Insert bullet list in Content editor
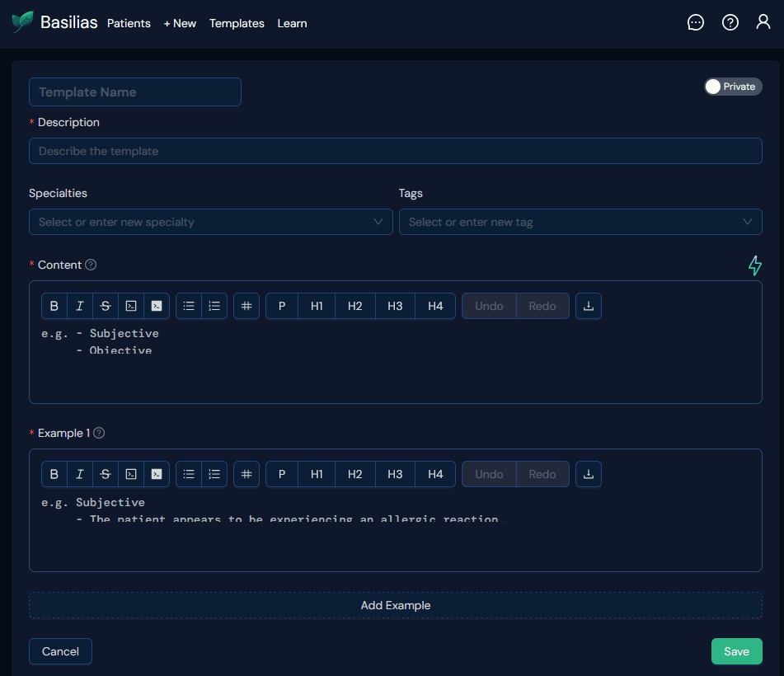 [189, 306]
